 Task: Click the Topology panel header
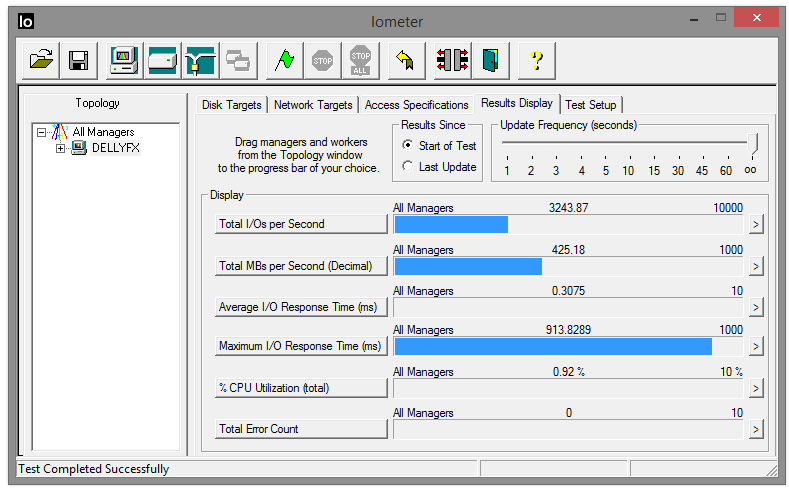click(x=98, y=103)
